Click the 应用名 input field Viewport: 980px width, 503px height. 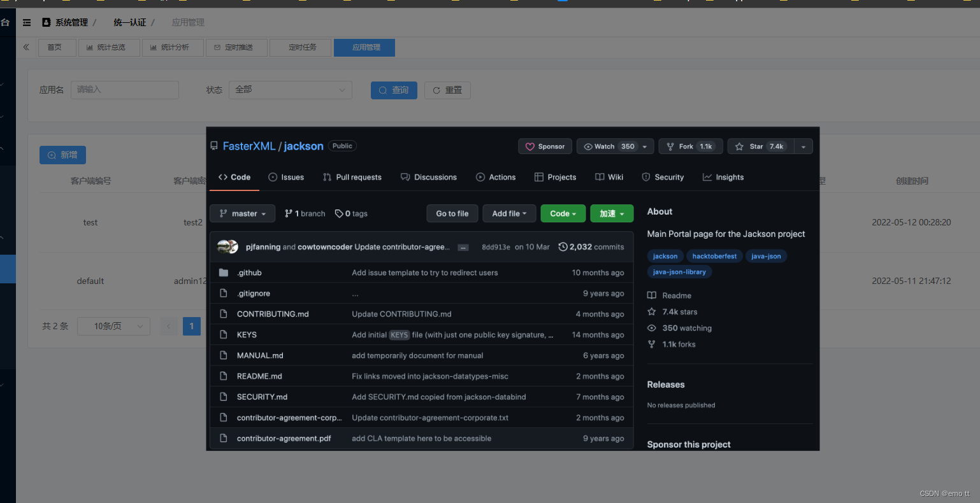click(x=125, y=90)
